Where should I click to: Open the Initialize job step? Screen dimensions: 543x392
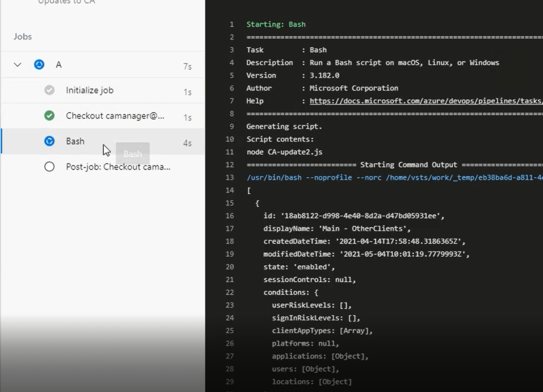point(90,90)
